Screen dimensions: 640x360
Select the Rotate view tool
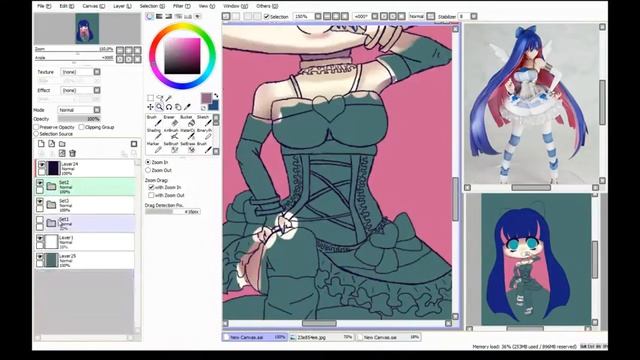pos(169,107)
